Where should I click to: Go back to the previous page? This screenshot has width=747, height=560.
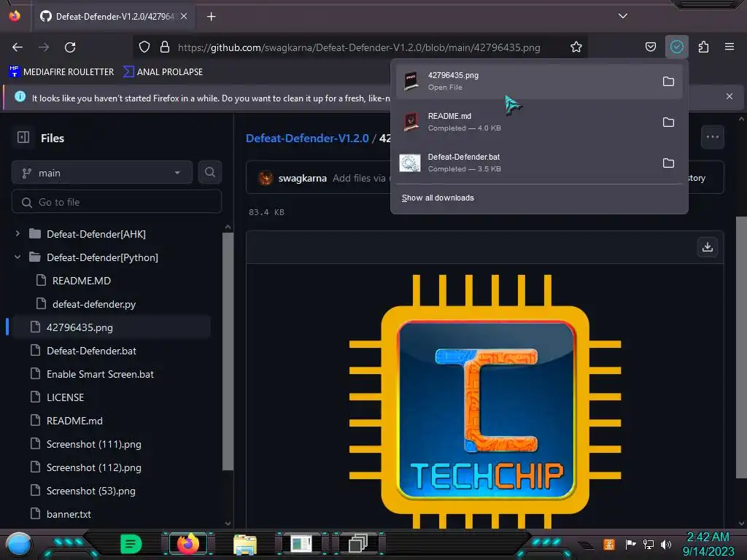18,47
